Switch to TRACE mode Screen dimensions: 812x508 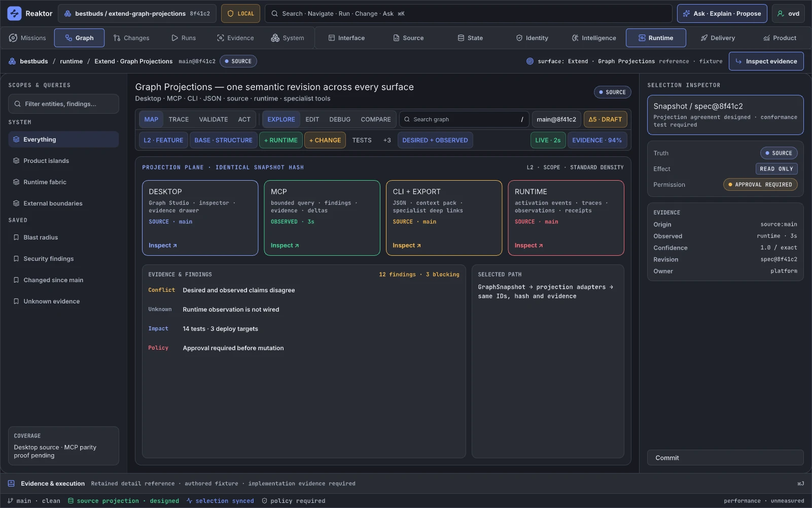point(179,120)
